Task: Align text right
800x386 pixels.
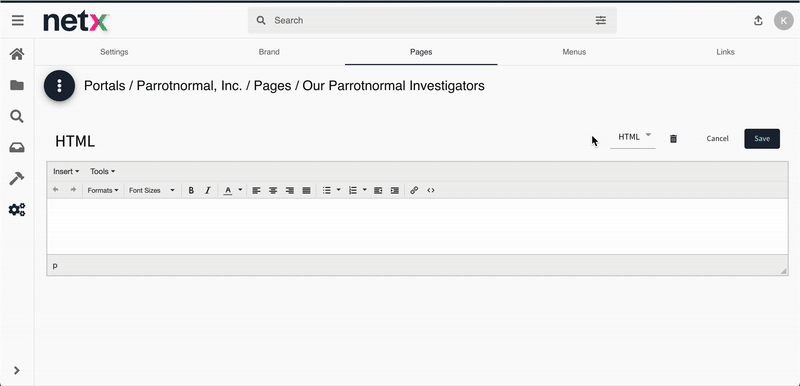Action: tap(290, 190)
